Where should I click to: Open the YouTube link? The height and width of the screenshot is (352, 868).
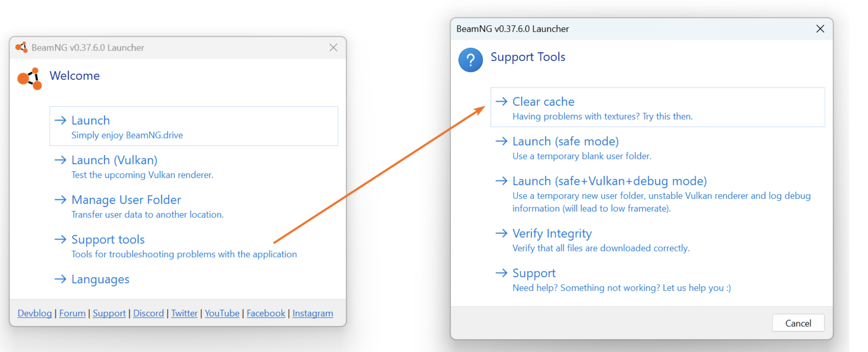(222, 313)
